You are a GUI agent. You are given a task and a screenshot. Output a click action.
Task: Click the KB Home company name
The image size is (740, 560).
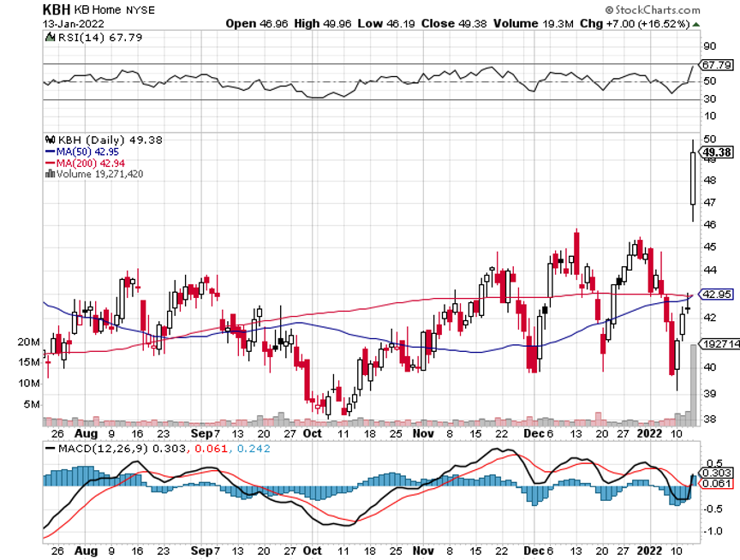98,9
